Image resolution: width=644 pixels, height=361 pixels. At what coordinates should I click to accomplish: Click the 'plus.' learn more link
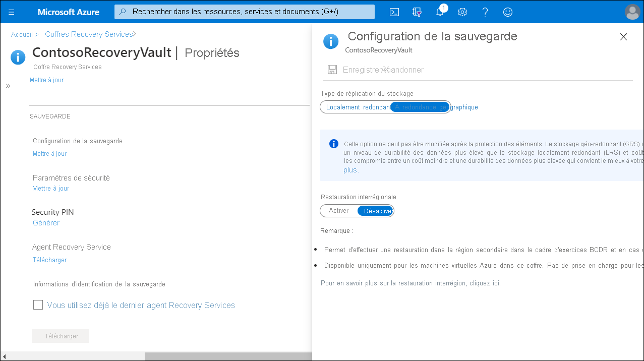352,170
